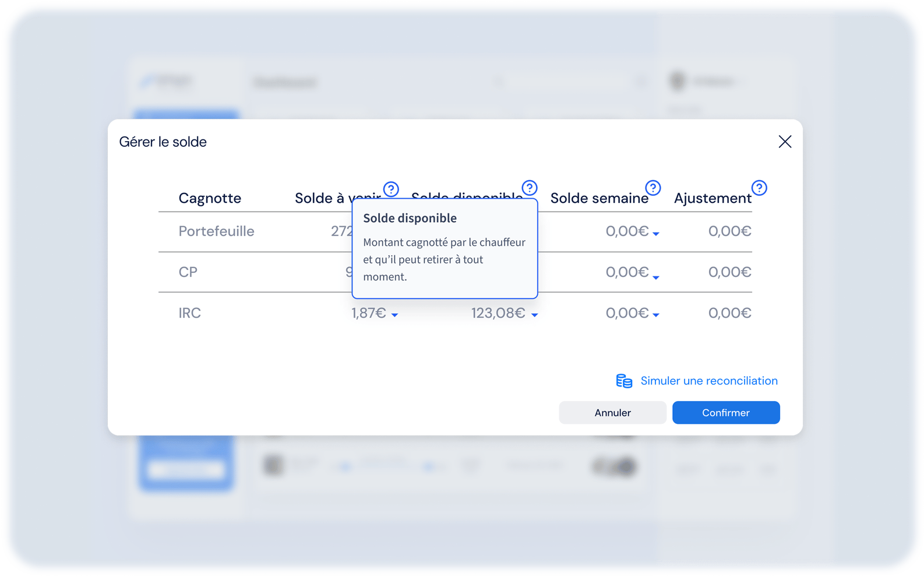Expand IRC Solde semaine dropdown arrow
Screen dimensions: 924x576
[656, 315]
